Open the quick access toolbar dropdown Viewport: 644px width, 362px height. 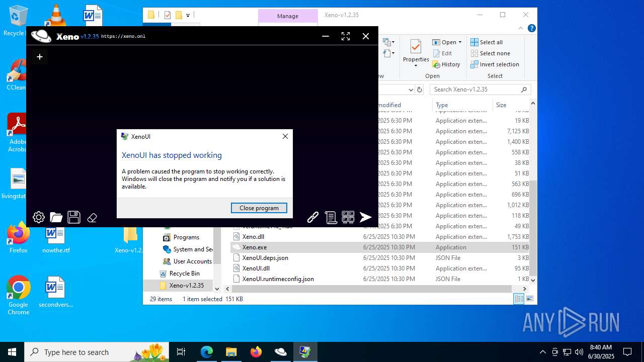point(188,15)
